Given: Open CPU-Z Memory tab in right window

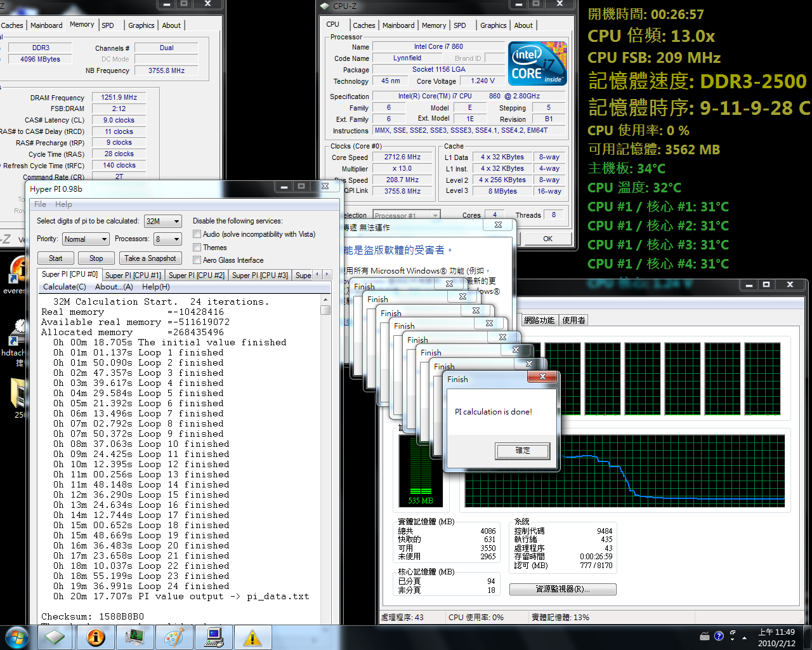Looking at the screenshot, I should tap(434, 25).
